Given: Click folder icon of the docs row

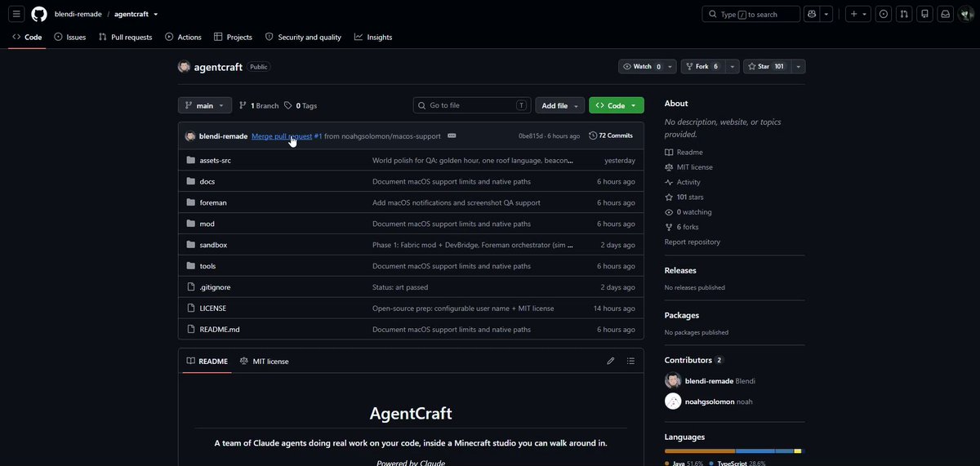Looking at the screenshot, I should click(191, 181).
